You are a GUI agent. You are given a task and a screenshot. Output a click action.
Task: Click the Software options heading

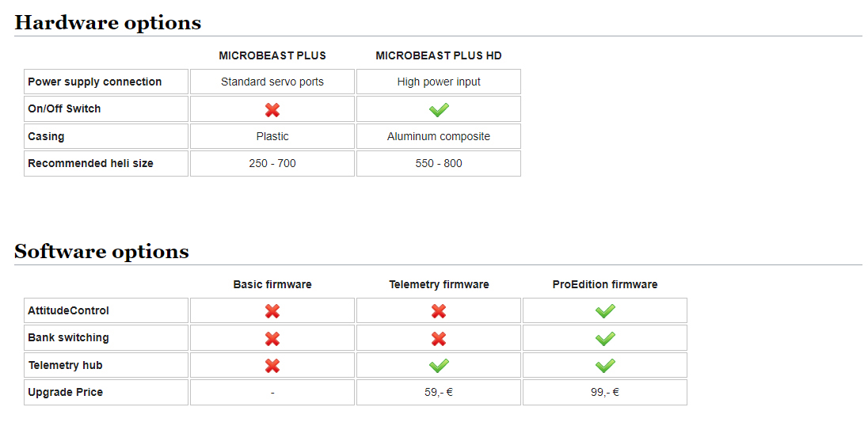(x=101, y=251)
